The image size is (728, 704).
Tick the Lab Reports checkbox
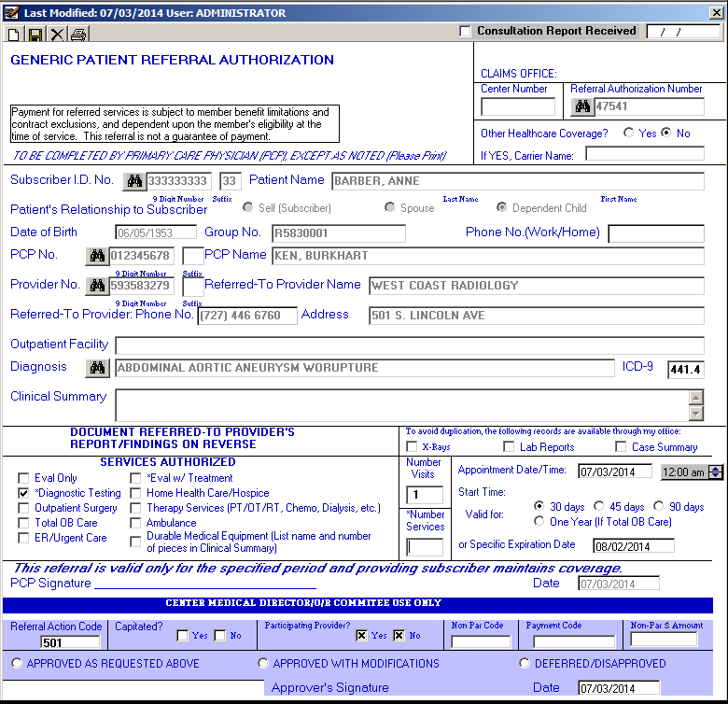[509, 446]
